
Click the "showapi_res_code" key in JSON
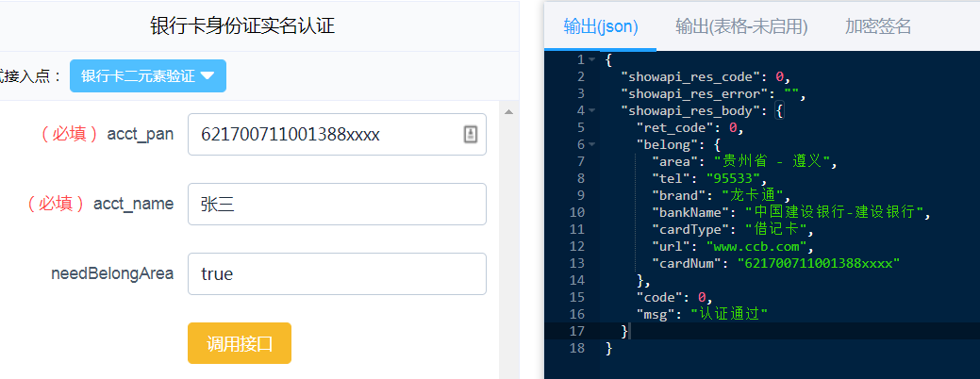coord(690,76)
